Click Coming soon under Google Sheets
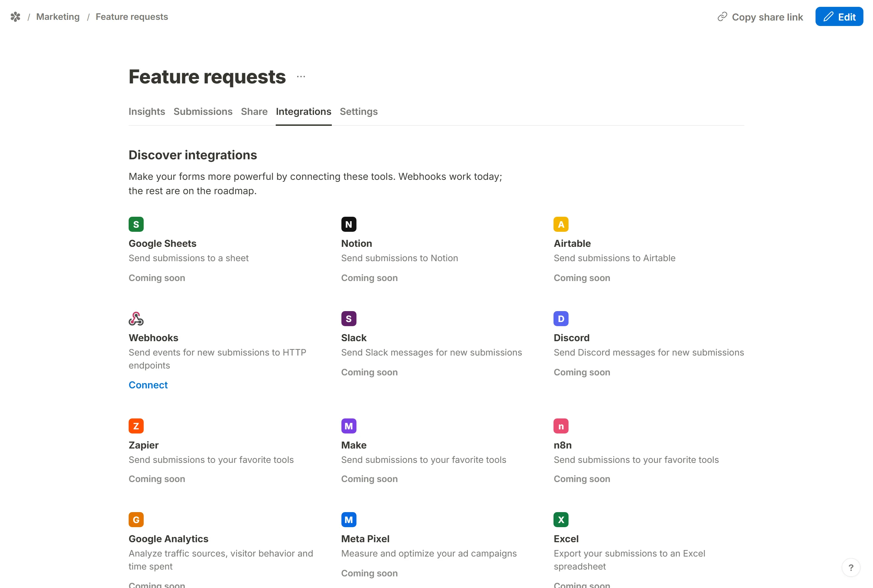The height and width of the screenshot is (588, 873). 157,278
